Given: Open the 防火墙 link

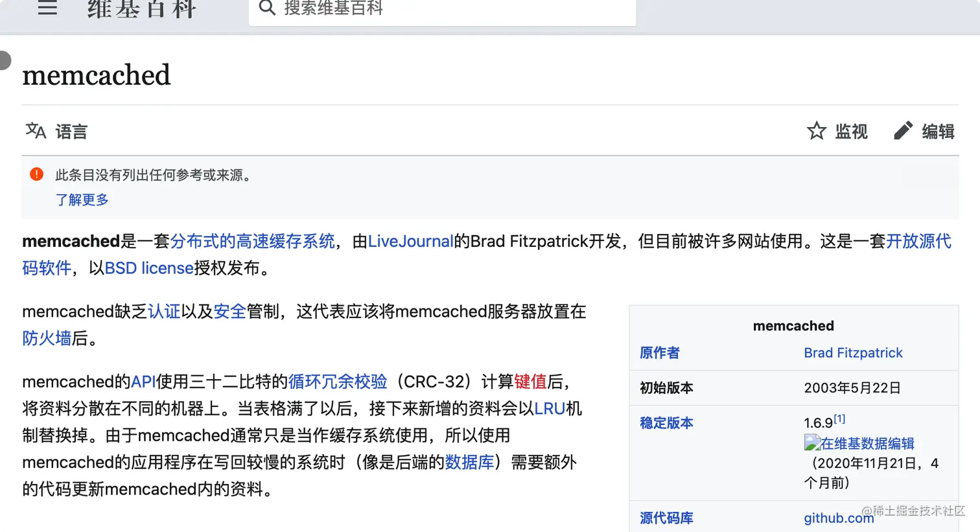Looking at the screenshot, I should [x=47, y=338].
